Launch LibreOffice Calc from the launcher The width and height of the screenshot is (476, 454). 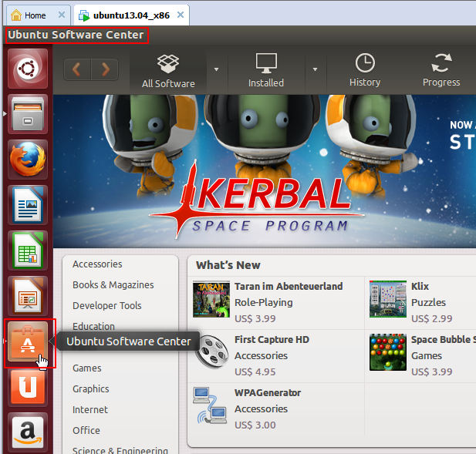[x=28, y=251]
